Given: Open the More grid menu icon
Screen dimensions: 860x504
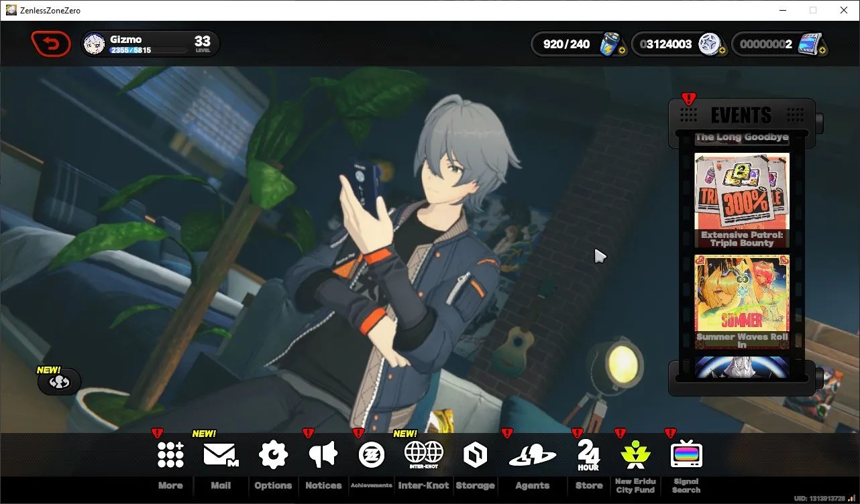Looking at the screenshot, I should click(x=170, y=455).
